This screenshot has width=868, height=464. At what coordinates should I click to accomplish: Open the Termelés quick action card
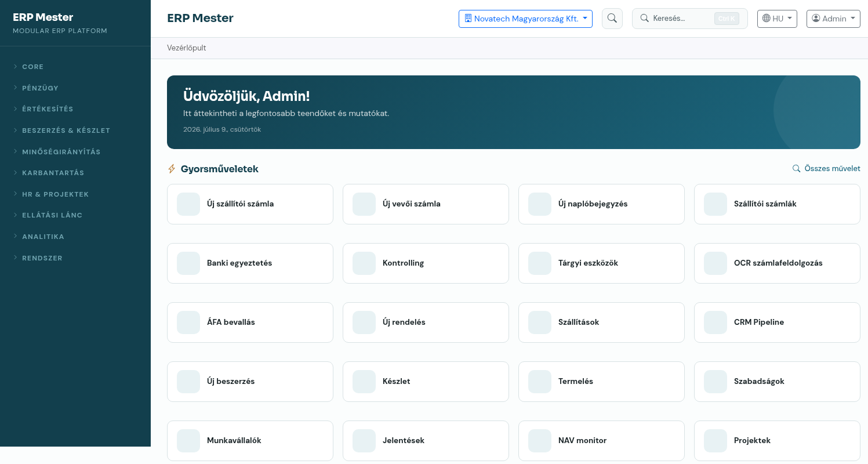point(601,382)
